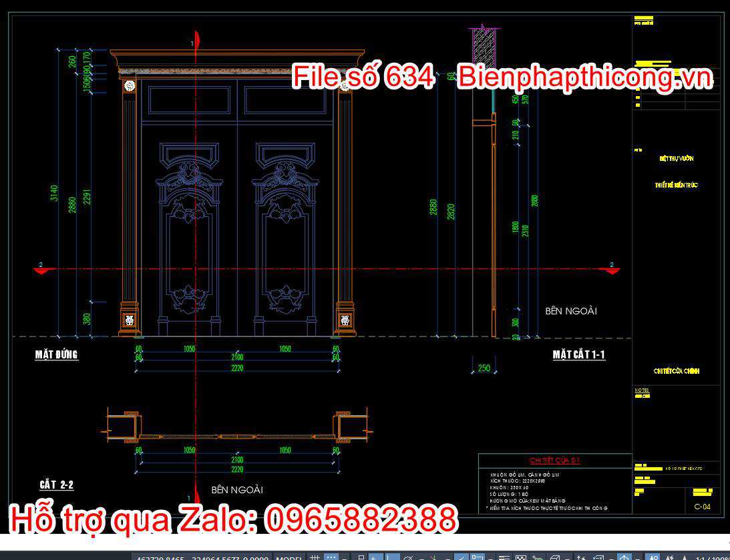Viewport: 730px width, 560px height.
Task: Toggle Infer Constraints status bar icon
Action: (x=361, y=557)
